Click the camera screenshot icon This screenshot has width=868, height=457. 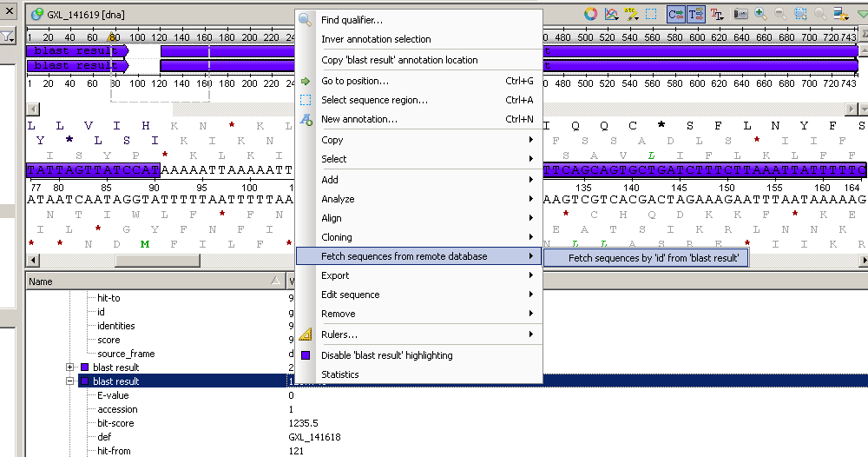click(740, 14)
